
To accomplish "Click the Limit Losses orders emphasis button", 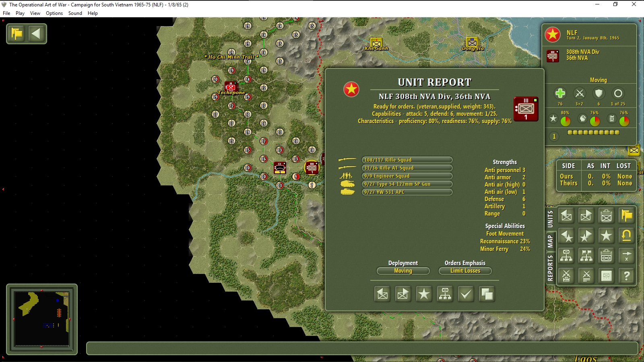I will pyautogui.click(x=465, y=271).
